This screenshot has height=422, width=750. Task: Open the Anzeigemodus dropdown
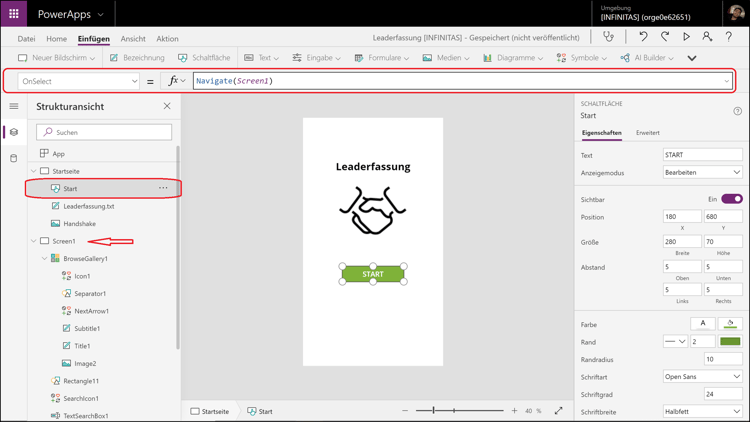(x=702, y=172)
